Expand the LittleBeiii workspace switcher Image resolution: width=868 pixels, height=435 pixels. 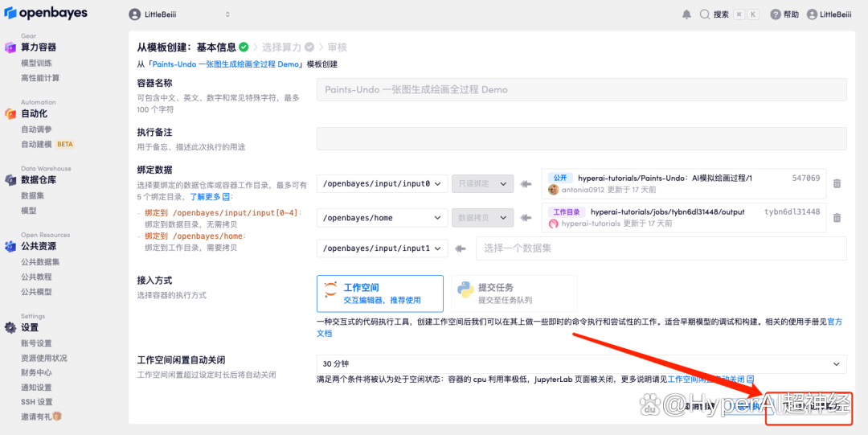click(180, 14)
